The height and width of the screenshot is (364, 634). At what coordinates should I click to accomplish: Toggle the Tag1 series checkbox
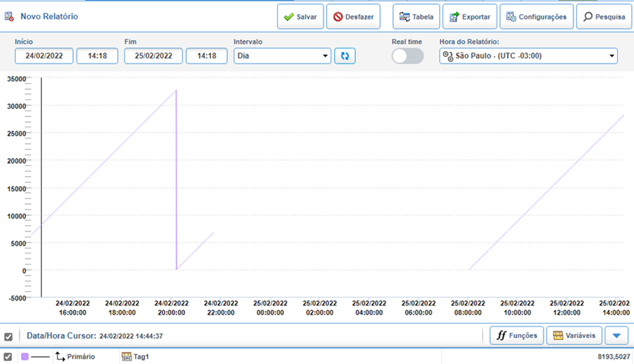(8, 357)
